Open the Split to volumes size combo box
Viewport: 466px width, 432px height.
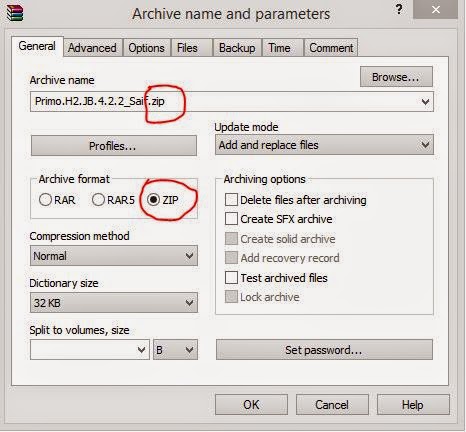click(90, 350)
